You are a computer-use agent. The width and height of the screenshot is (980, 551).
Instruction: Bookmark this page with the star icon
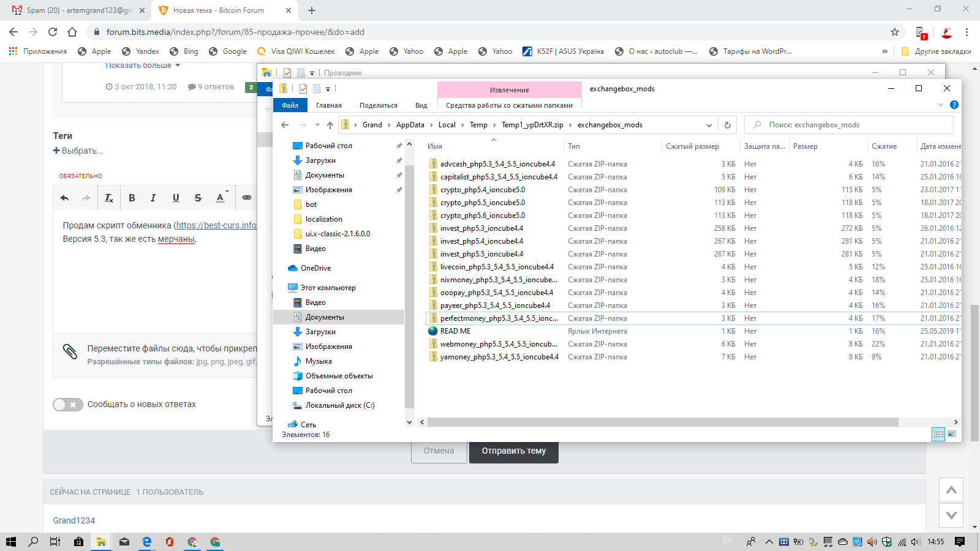pyautogui.click(x=895, y=32)
